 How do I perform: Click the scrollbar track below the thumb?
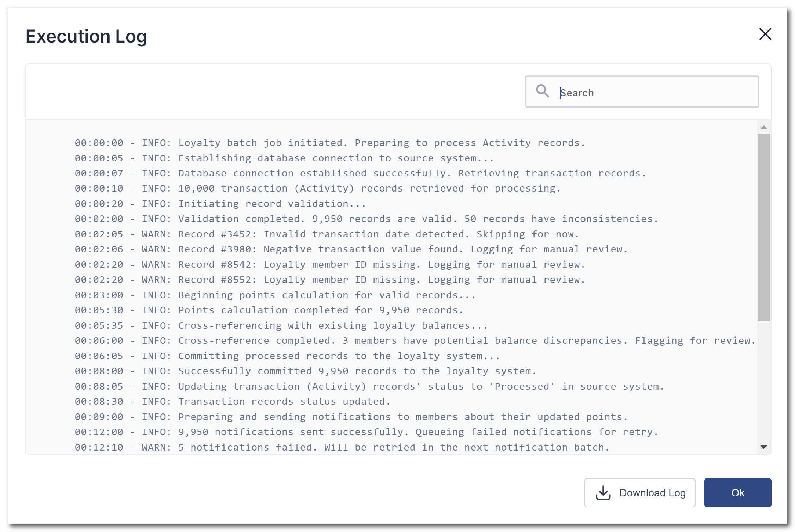(763, 382)
